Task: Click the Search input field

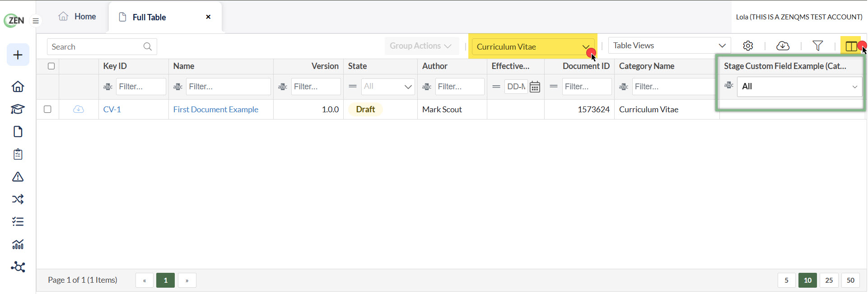Action: [102, 46]
